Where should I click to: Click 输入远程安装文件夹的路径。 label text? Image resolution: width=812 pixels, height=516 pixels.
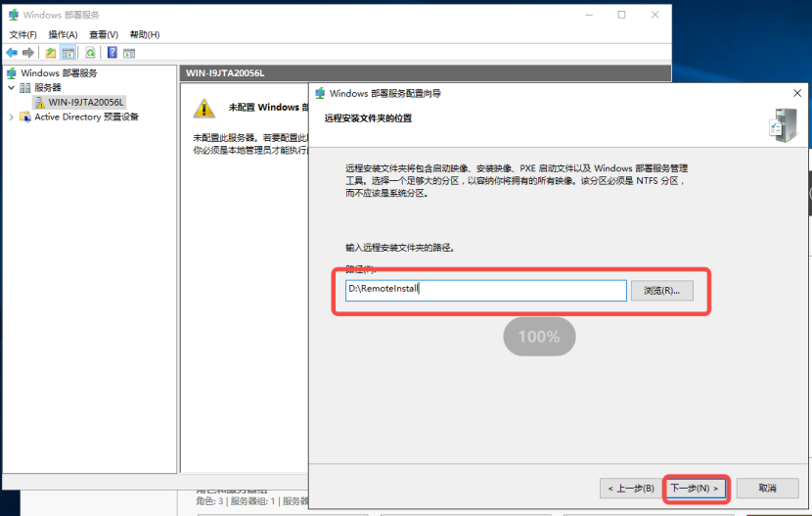point(400,248)
